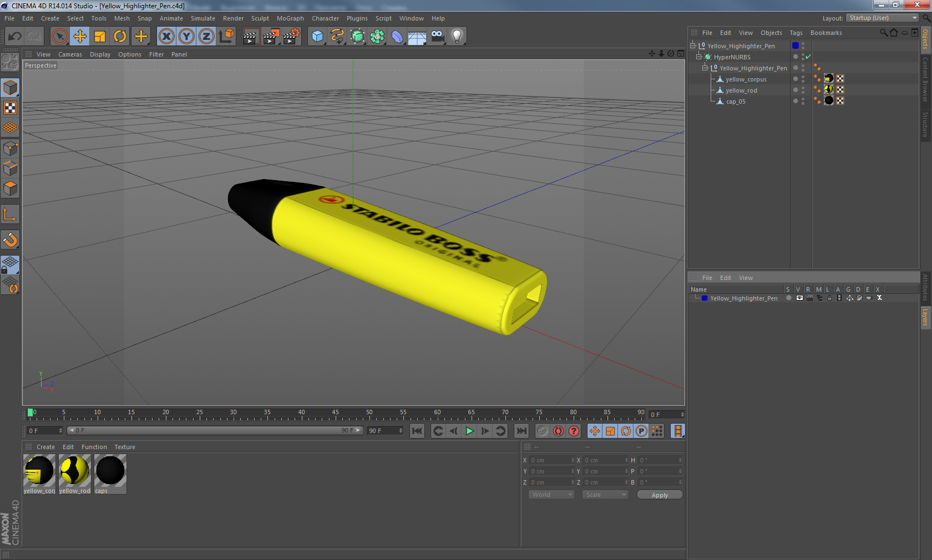Open the Timeline film-strip icon
The image size is (932, 560).
[x=677, y=431]
